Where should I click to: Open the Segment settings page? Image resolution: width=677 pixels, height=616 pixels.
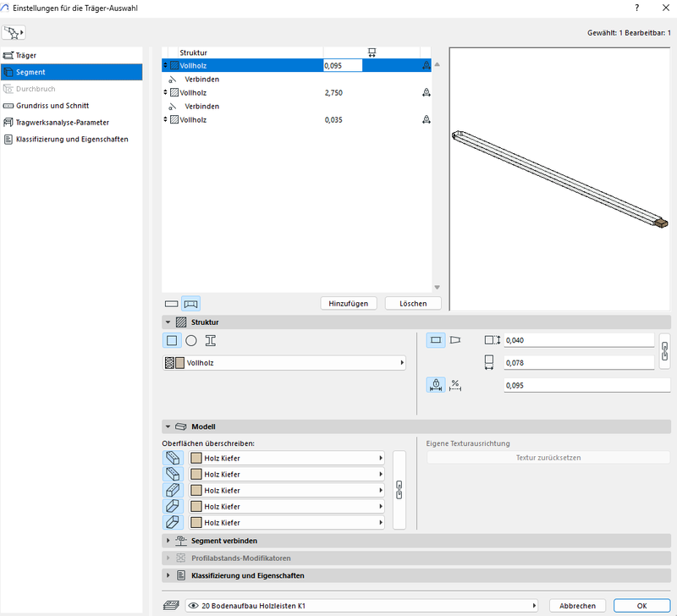pos(72,72)
